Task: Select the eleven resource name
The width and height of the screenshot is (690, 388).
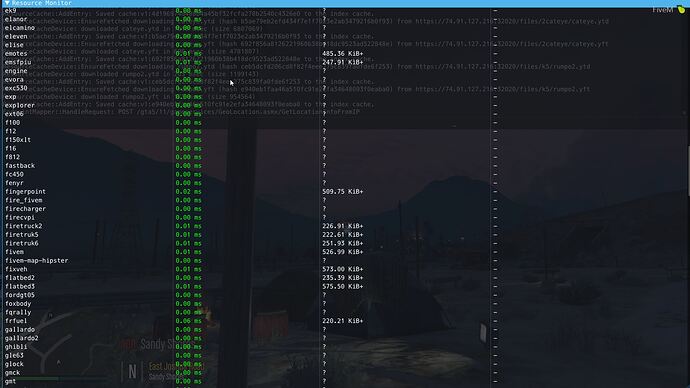Action: [x=16, y=37]
